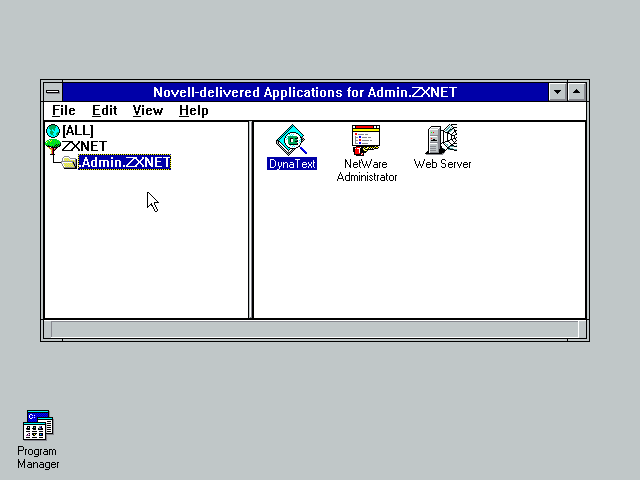Open the window control menu box

(52, 92)
